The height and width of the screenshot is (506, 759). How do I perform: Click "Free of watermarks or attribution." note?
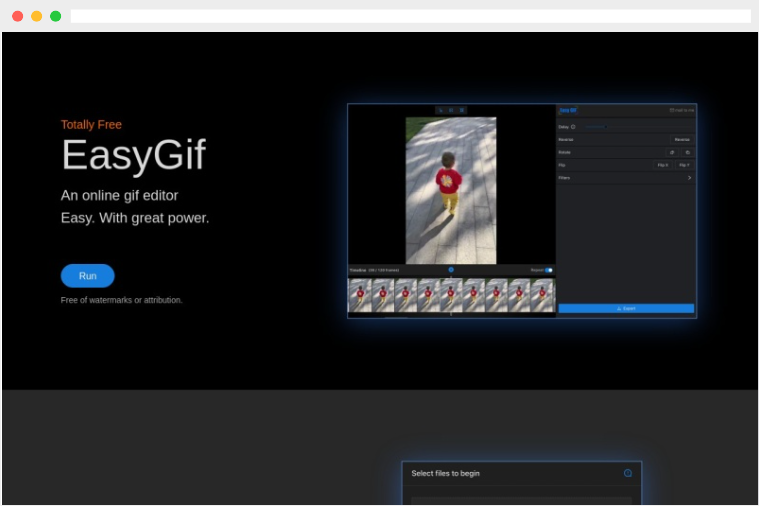click(121, 300)
